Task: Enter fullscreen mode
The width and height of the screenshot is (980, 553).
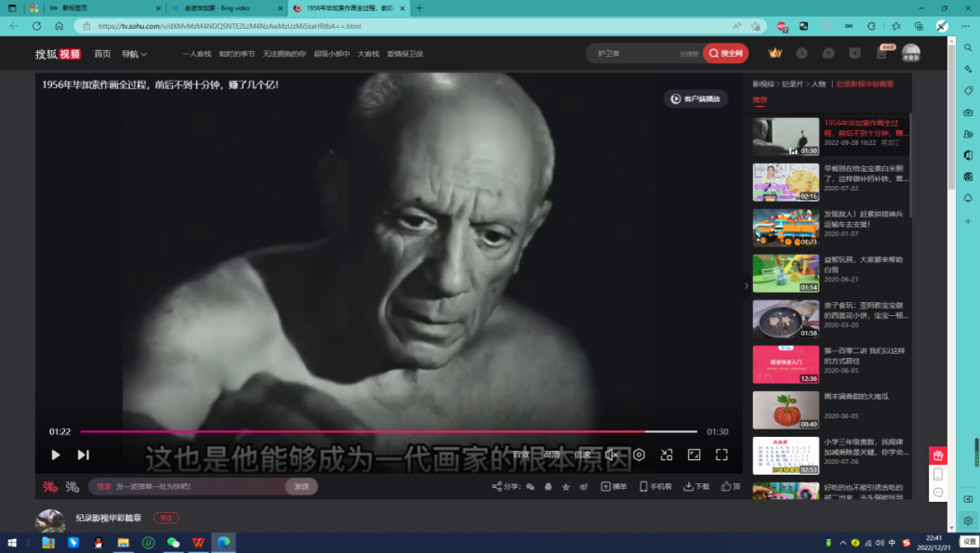Action: click(722, 454)
